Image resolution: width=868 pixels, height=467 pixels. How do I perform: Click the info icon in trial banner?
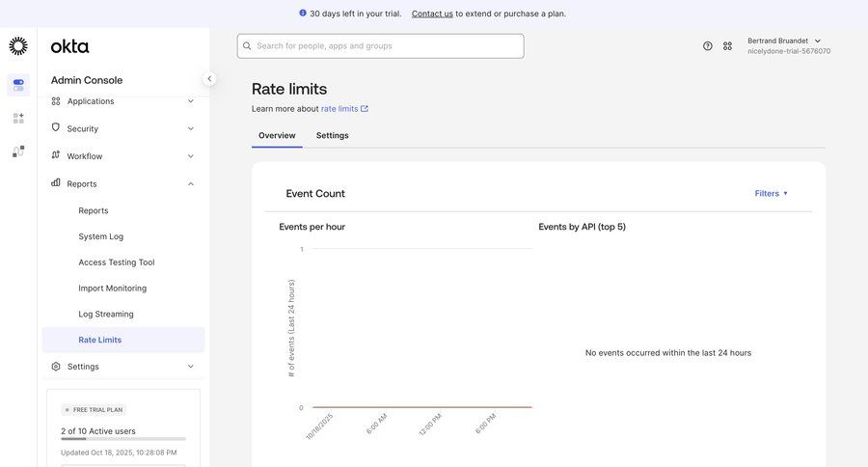pyautogui.click(x=303, y=13)
